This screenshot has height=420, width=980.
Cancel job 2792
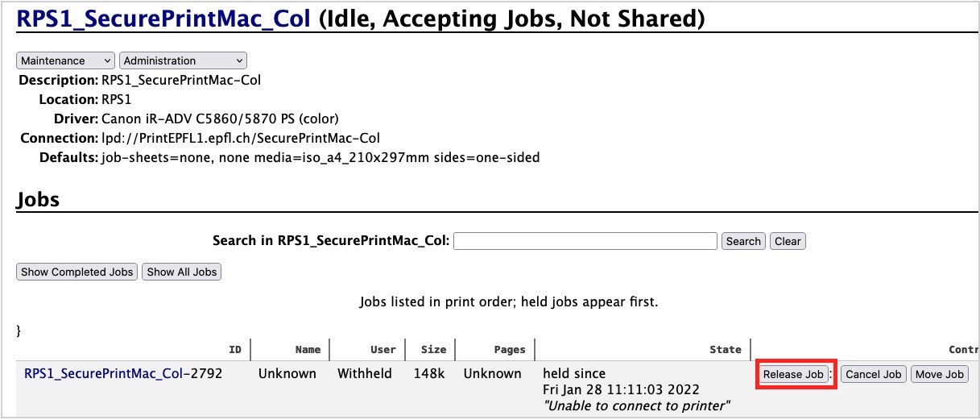(874, 374)
